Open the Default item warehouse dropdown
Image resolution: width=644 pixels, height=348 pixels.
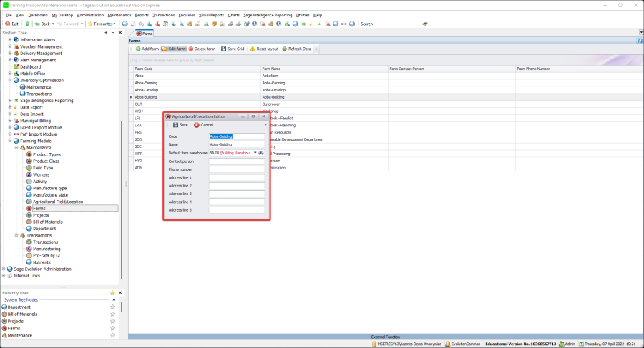(255, 153)
